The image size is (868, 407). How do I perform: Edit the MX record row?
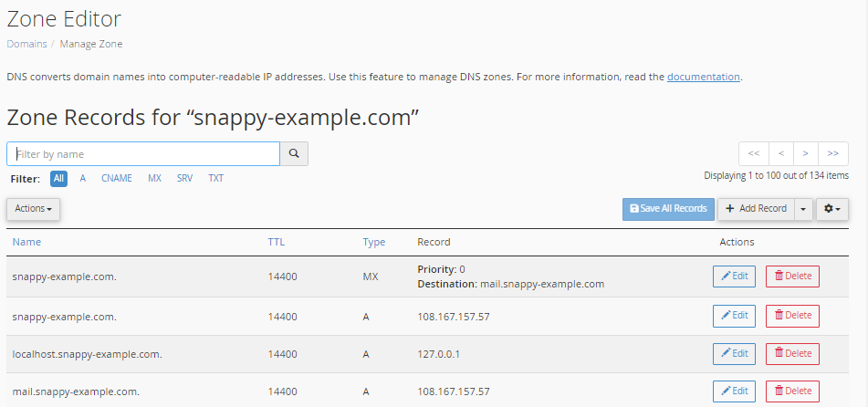734,277
